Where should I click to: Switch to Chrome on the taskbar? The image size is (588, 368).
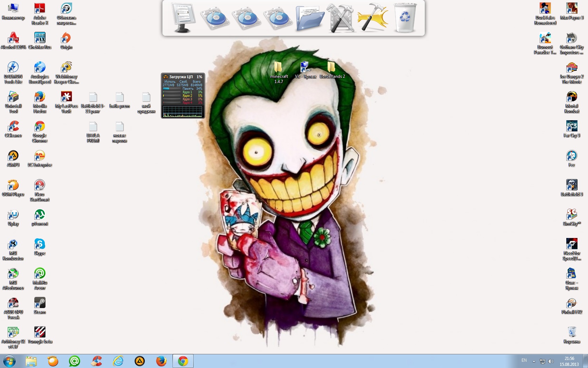(x=183, y=361)
